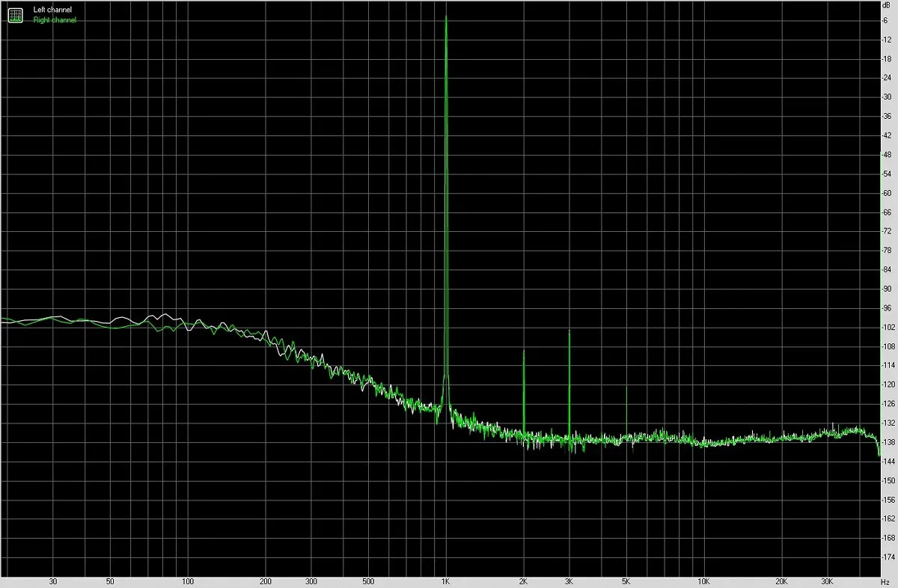This screenshot has height=588, width=898.
Task: Click the 30 frequency axis label
Action: (x=52, y=581)
